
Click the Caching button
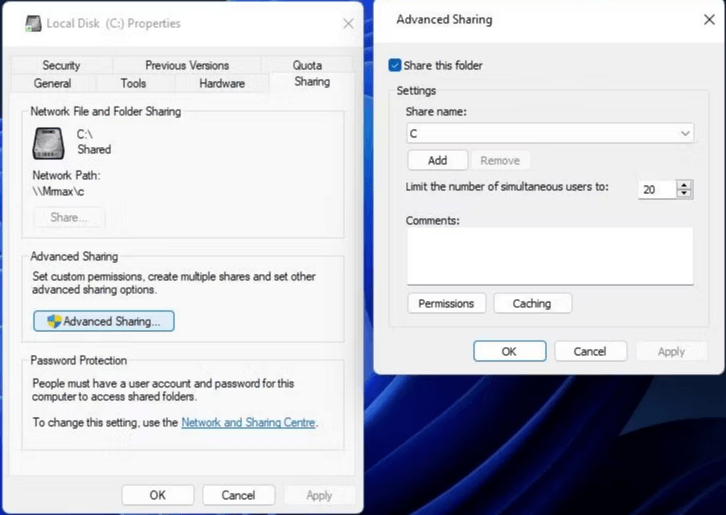(532, 303)
